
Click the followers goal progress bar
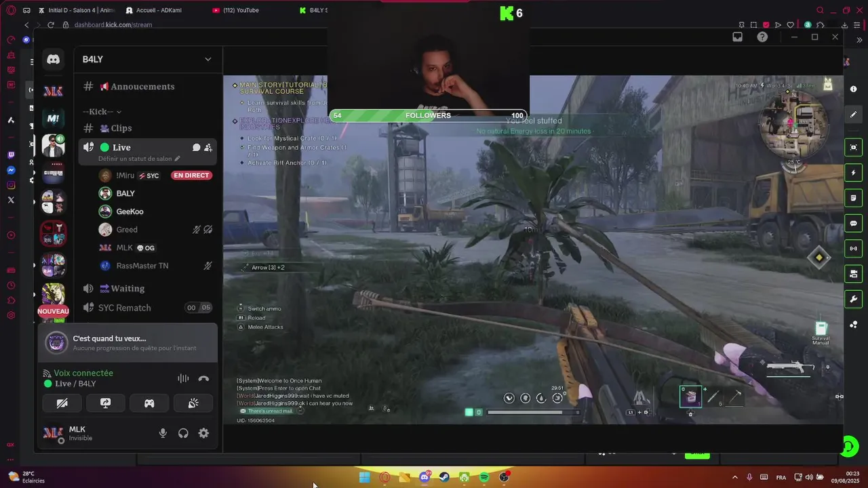[x=428, y=115]
